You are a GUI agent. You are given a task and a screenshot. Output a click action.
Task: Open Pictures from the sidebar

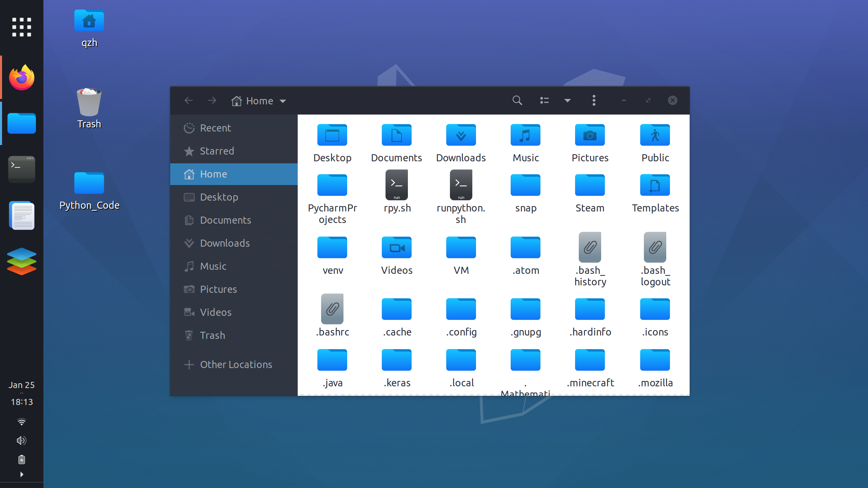click(x=234, y=289)
